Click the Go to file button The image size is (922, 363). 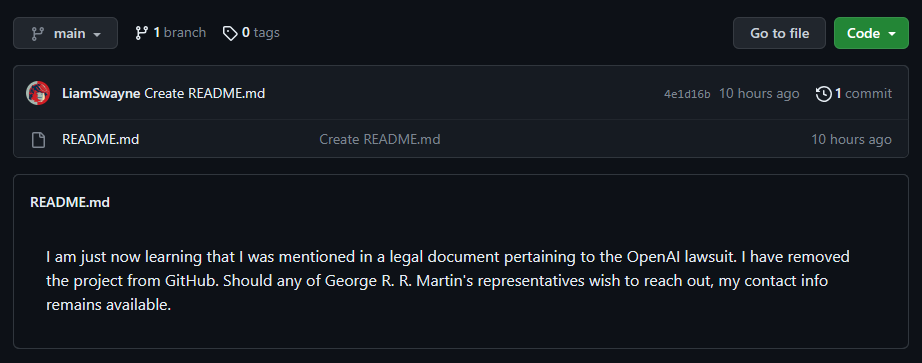pyautogui.click(x=779, y=33)
